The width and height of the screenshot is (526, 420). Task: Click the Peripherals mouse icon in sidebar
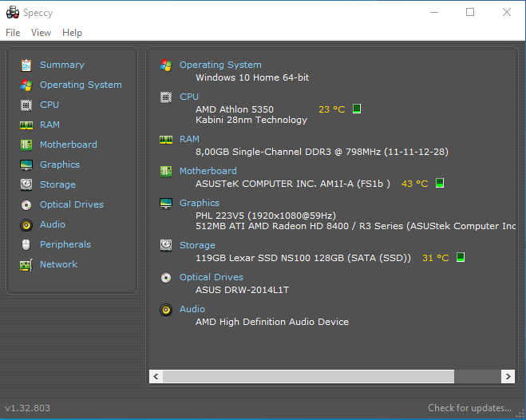(x=26, y=245)
